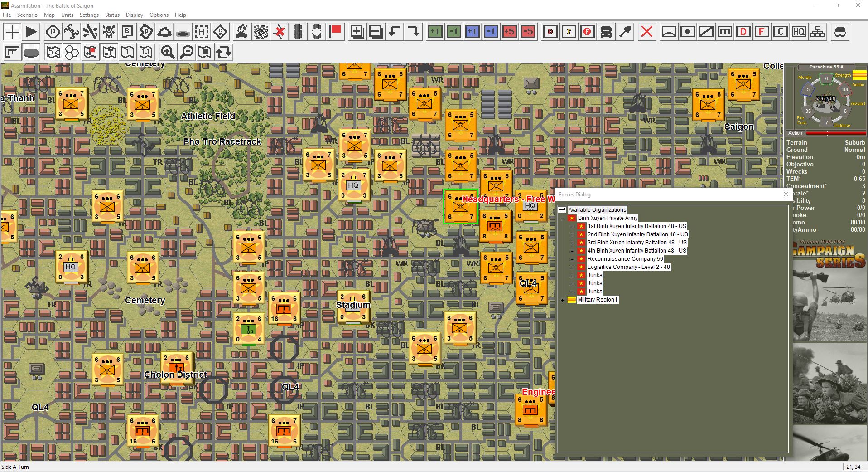
Task: Expand the Logisitics Company Level 2 node
Action: coord(572,267)
